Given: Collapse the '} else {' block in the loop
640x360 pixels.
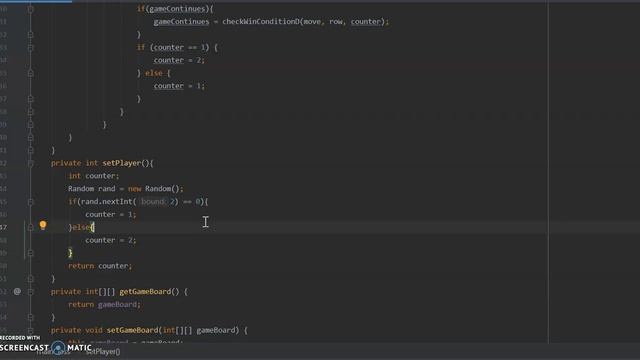Looking at the screenshot, I should point(31,73).
